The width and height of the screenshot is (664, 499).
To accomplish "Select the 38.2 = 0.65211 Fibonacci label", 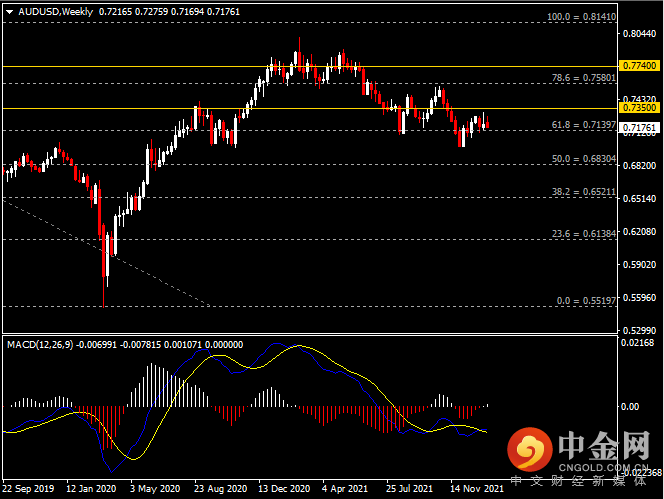I will pos(584,192).
